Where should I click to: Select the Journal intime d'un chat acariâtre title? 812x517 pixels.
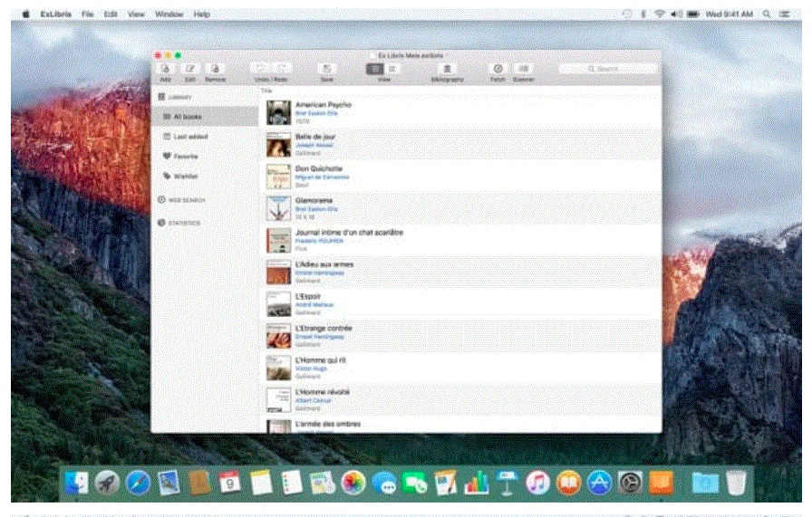349,233
